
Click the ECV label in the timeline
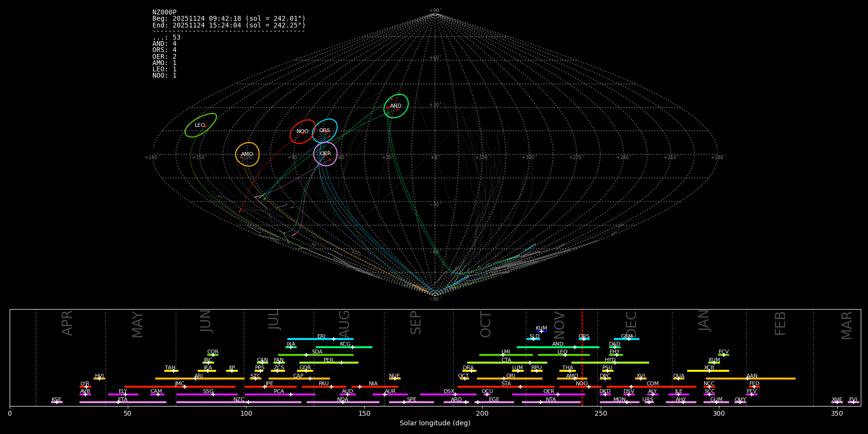[x=724, y=352]
